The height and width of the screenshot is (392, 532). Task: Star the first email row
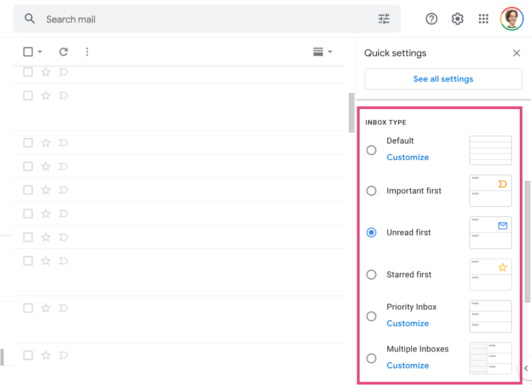(46, 72)
